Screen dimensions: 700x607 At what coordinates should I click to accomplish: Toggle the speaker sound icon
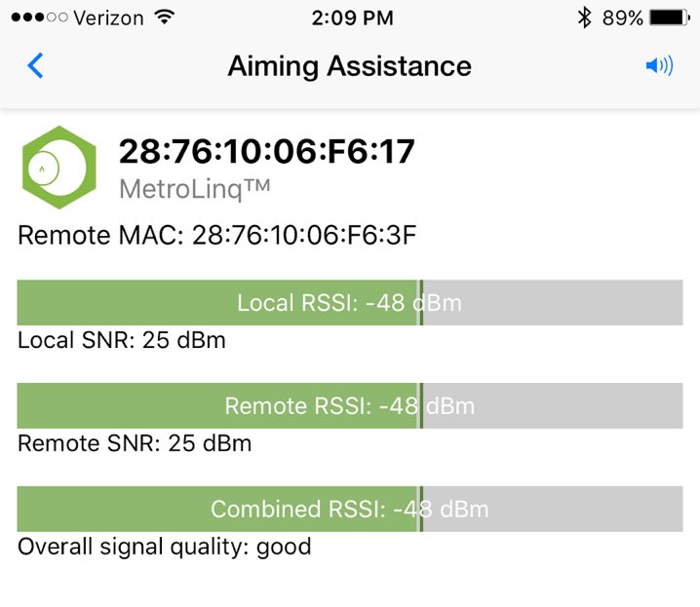(659, 66)
